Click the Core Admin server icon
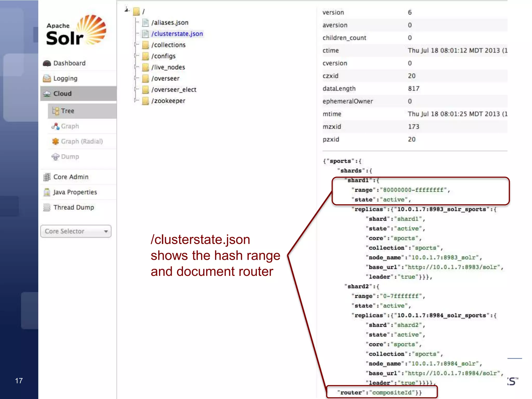The height and width of the screenshot is (399, 532). [x=47, y=177]
